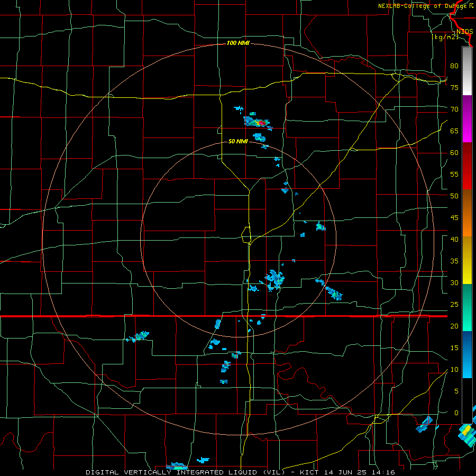Click the scale value "0"

point(456,413)
